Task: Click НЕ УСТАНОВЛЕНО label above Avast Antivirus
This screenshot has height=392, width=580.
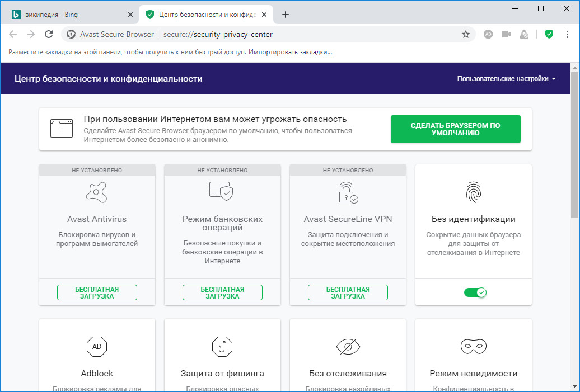Action: pos(97,171)
